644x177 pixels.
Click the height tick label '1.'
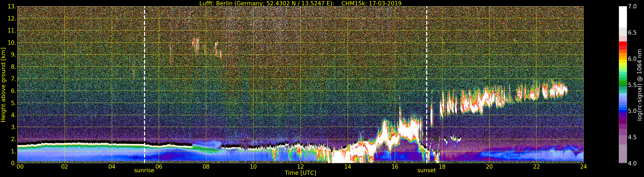13,151
